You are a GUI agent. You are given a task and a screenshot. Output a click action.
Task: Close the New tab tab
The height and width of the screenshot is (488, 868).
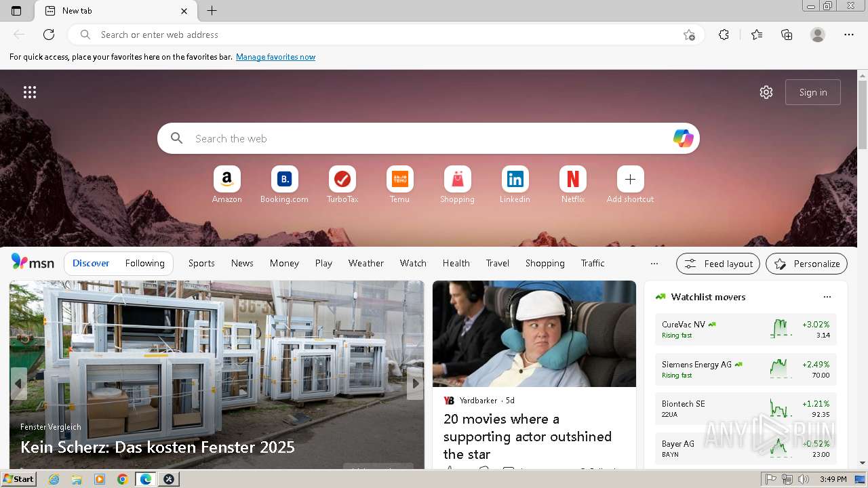184,11
